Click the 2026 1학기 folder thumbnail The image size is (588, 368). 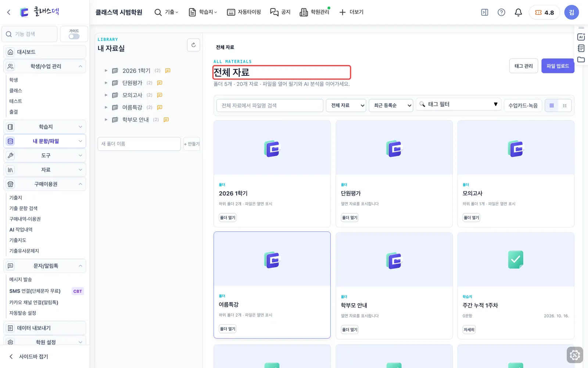pyautogui.click(x=272, y=148)
